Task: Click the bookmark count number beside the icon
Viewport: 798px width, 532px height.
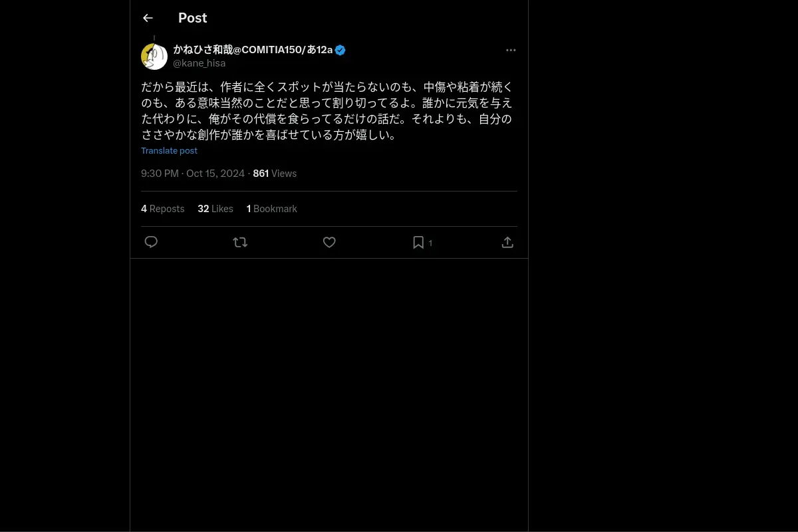Action: click(430, 243)
